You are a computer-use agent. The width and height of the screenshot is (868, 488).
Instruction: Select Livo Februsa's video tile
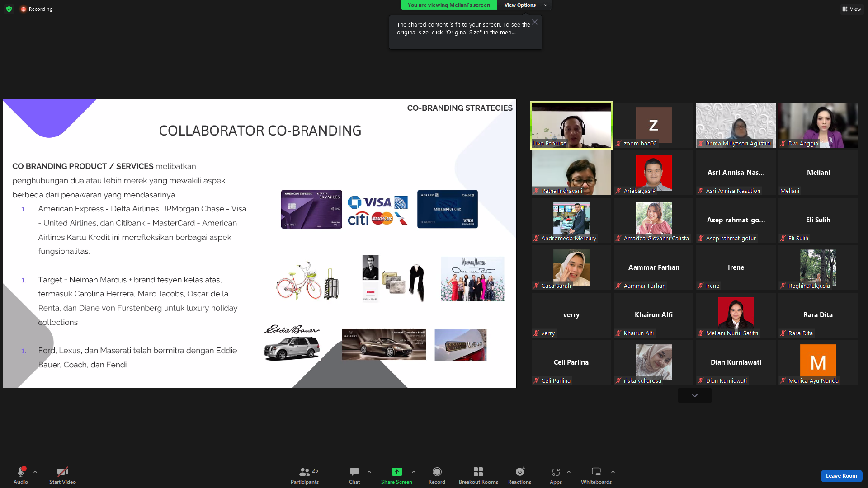tap(571, 125)
